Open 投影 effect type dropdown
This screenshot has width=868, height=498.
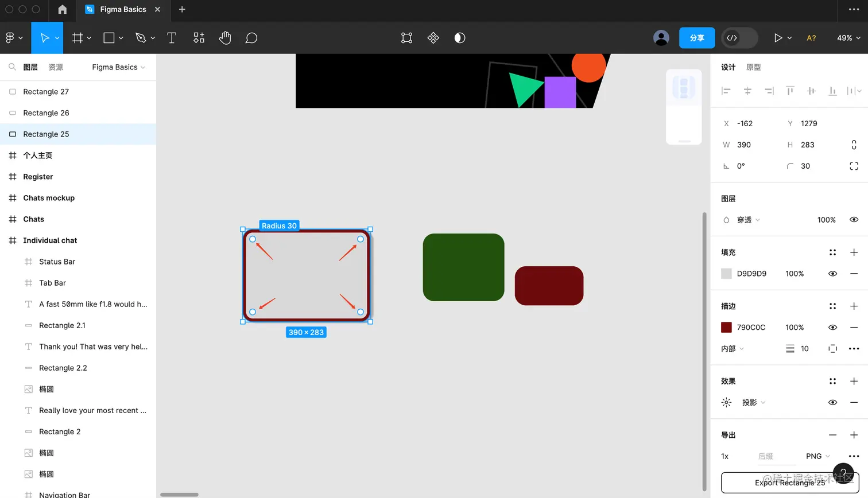click(754, 402)
